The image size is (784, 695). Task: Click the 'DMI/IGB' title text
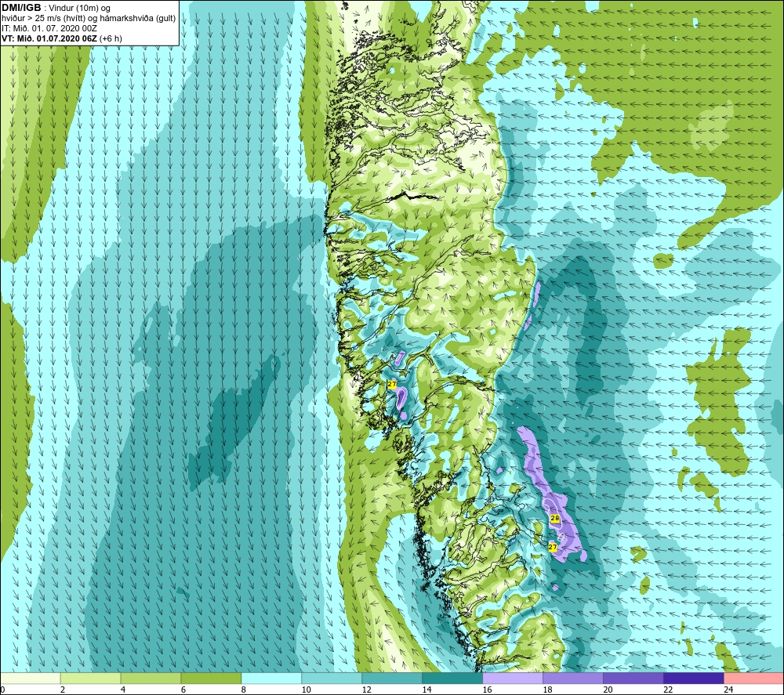tap(21, 8)
